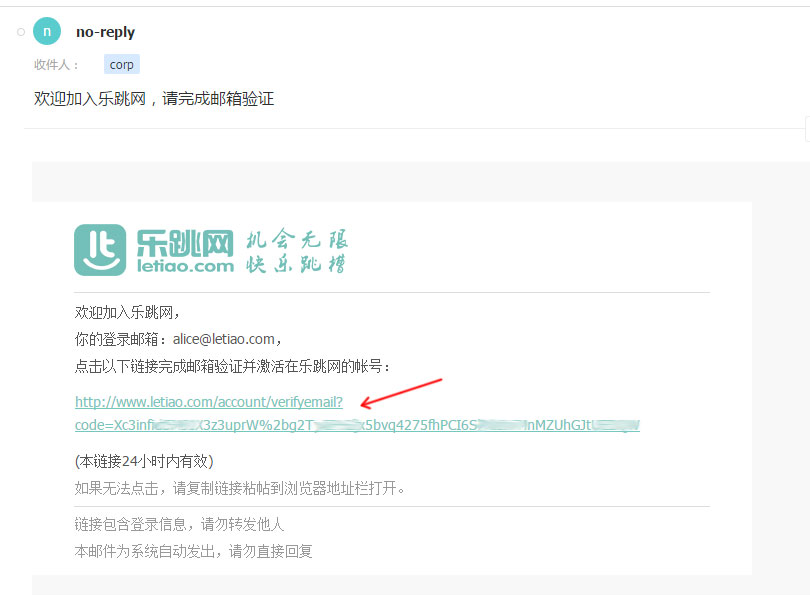
Task: Click the 点击以下链接完成邮箱验证 instruction line
Action: [x=232, y=367]
